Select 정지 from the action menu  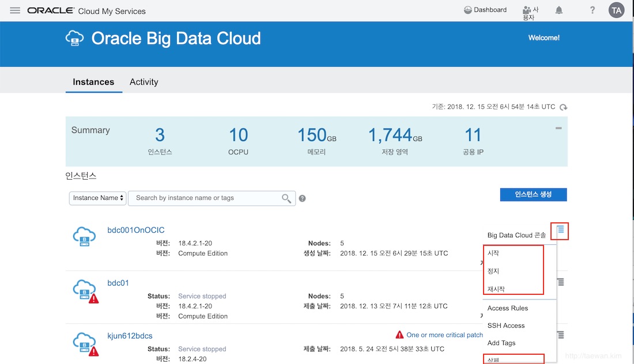(493, 271)
